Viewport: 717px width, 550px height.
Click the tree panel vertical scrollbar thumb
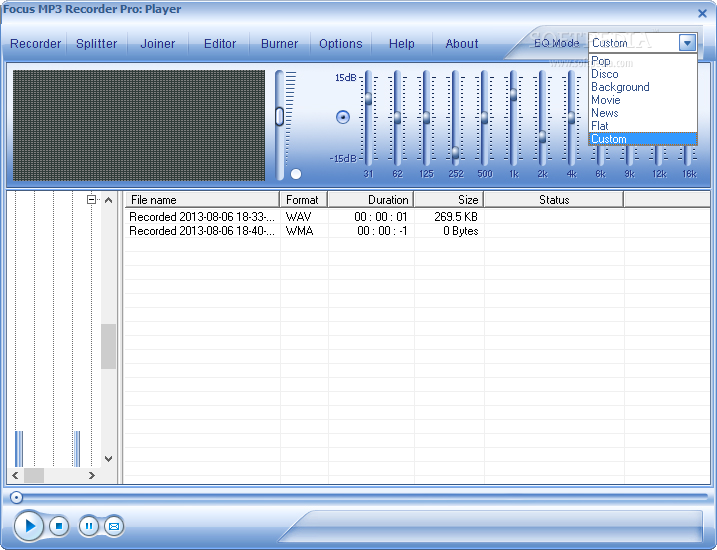[108, 346]
